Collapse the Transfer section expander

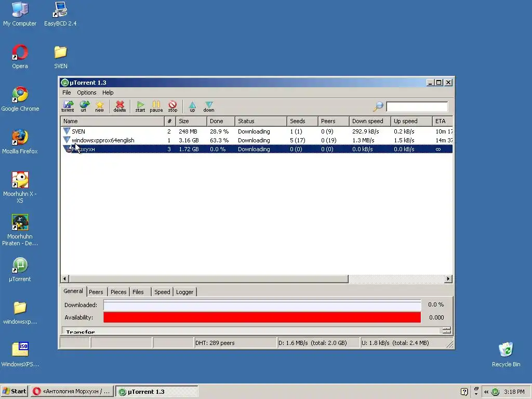click(446, 330)
